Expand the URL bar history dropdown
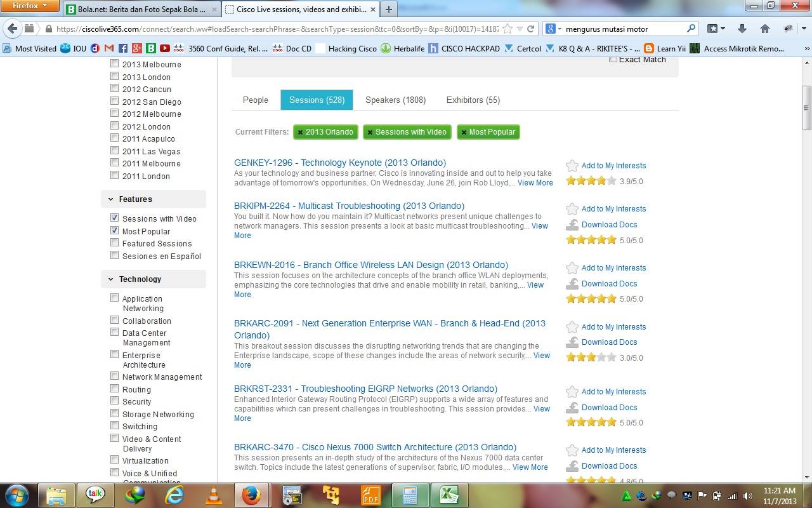This screenshot has height=508, width=812. [x=520, y=29]
